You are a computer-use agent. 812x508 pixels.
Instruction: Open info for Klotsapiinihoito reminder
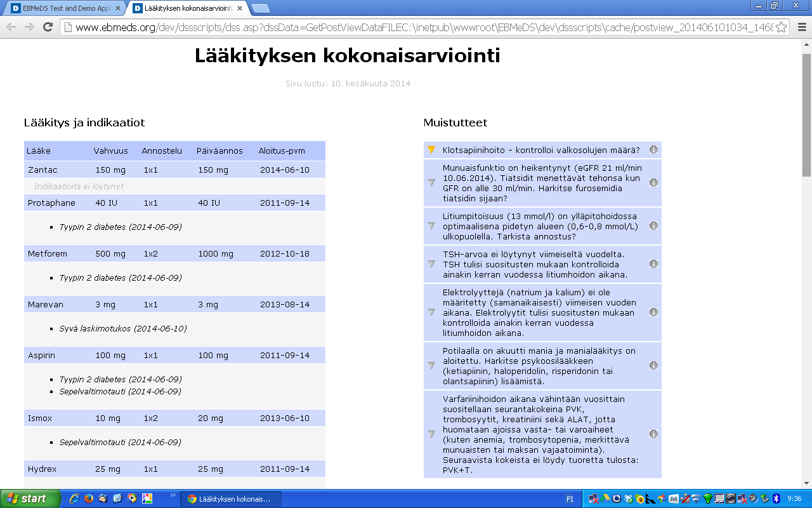(x=653, y=150)
